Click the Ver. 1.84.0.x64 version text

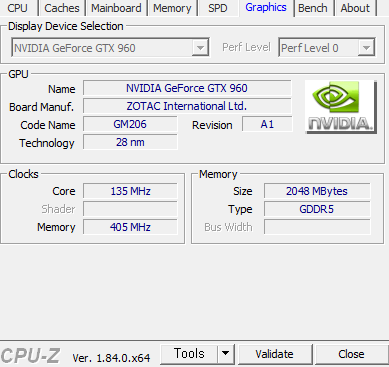click(x=111, y=358)
